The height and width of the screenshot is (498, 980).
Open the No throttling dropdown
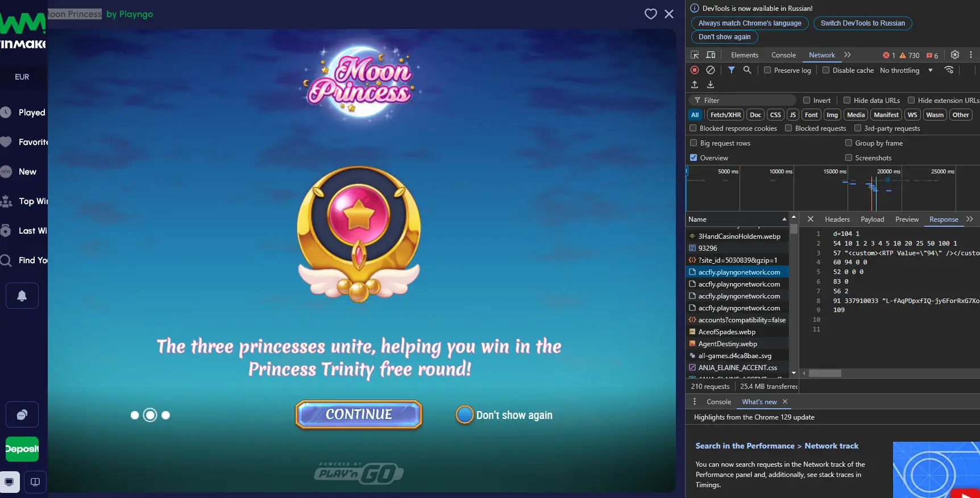(x=906, y=70)
